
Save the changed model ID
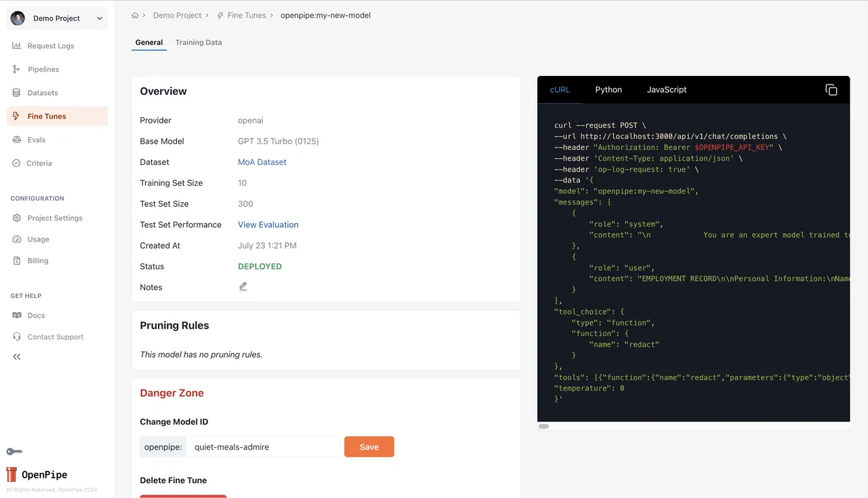click(x=369, y=446)
